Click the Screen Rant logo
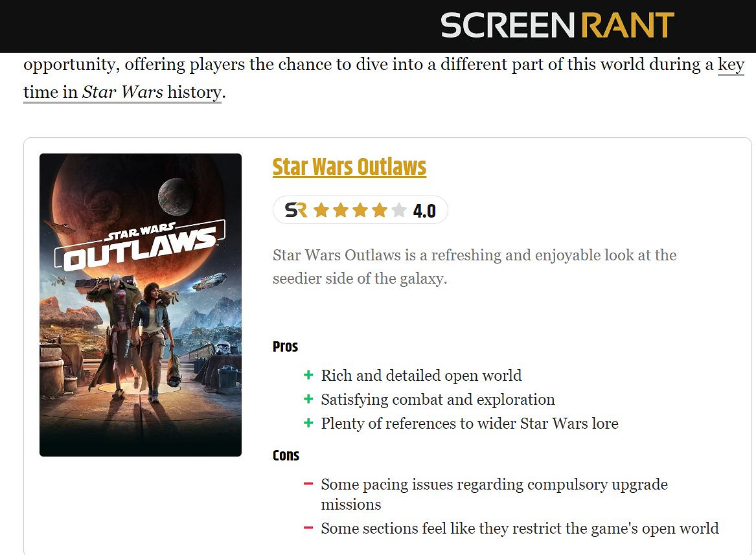Viewport: 756px width, 555px height. pyautogui.click(x=557, y=25)
